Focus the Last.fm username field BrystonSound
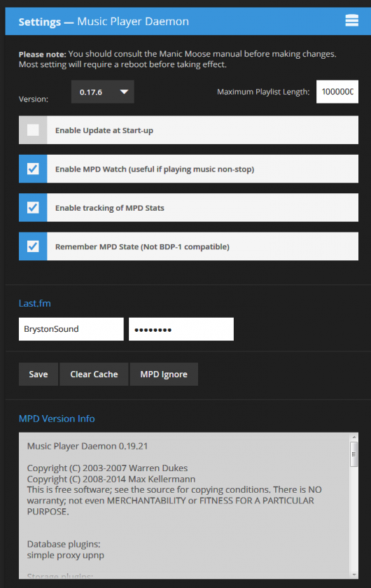The image size is (371, 588). 71,329
